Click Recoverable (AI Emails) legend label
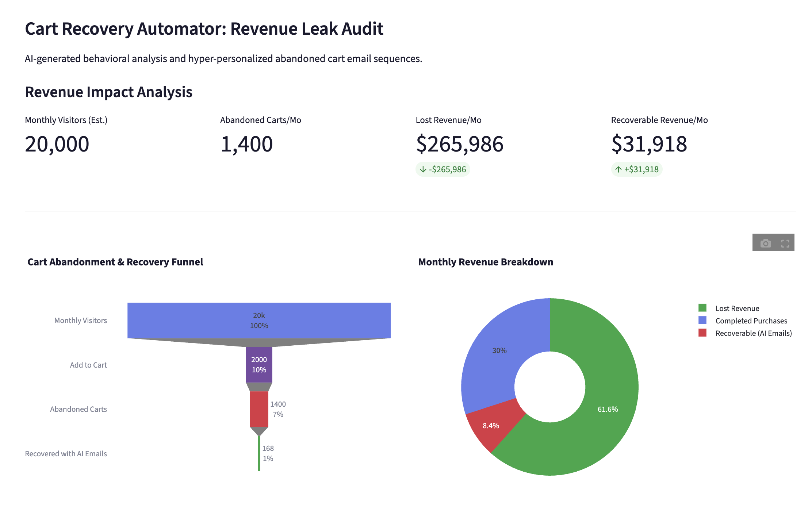The height and width of the screenshot is (514, 812). pyautogui.click(x=753, y=333)
